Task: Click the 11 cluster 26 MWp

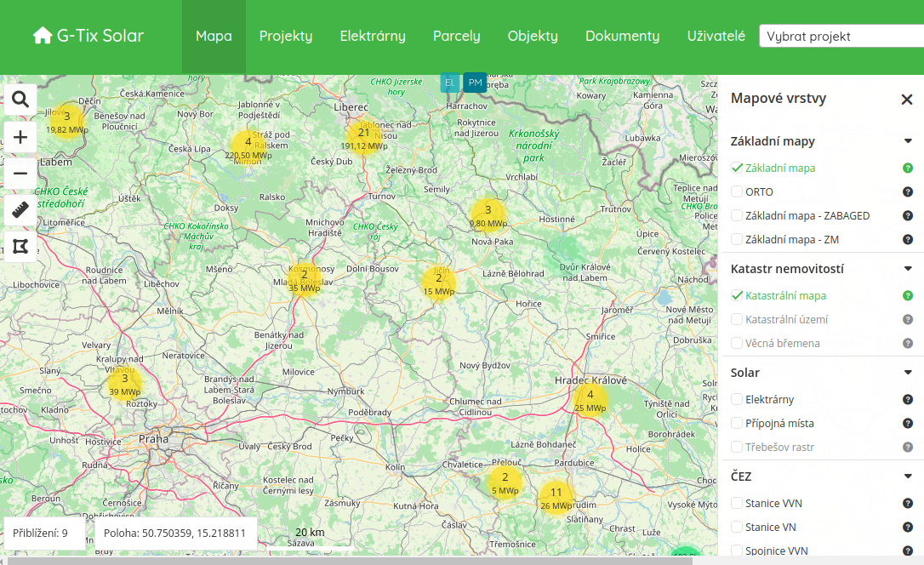Action: pyautogui.click(x=556, y=499)
